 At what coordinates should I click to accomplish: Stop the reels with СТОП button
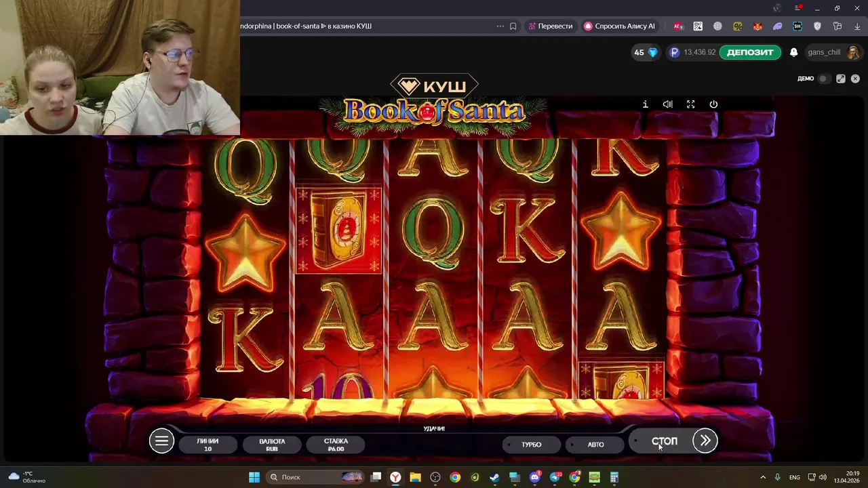pyautogui.click(x=665, y=441)
